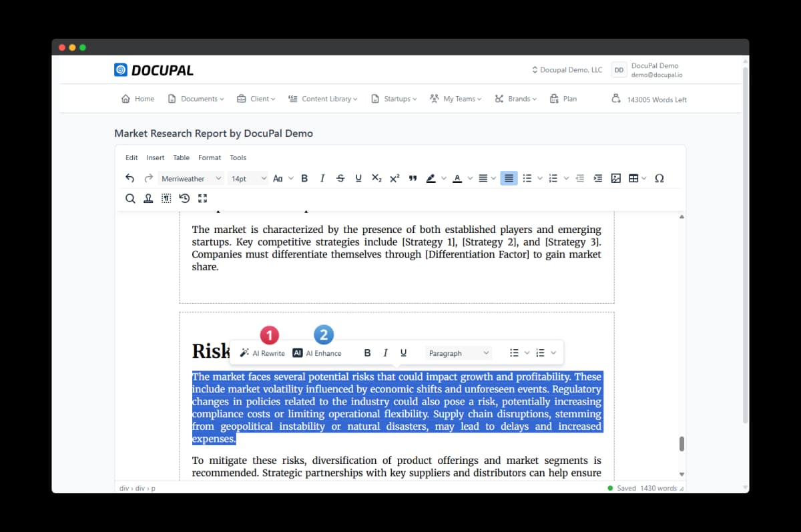Click the AI Rewrite button
Screen dimensions: 801x532
click(262, 353)
